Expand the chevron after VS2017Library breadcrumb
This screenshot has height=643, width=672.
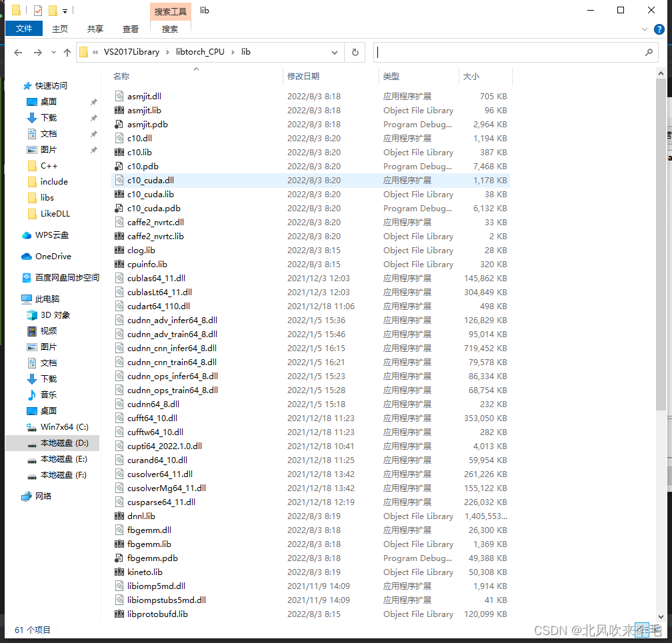(x=167, y=52)
